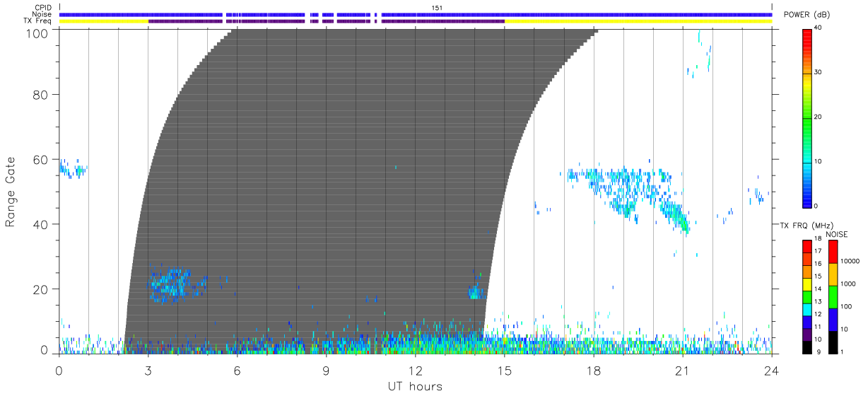
Task: Click UT hour tick label 9
Action: tap(326, 370)
